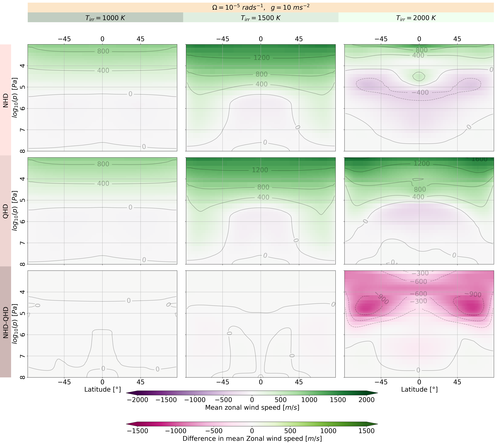Click the 1200 contour label in the NHD 1500 K panel

262,58
